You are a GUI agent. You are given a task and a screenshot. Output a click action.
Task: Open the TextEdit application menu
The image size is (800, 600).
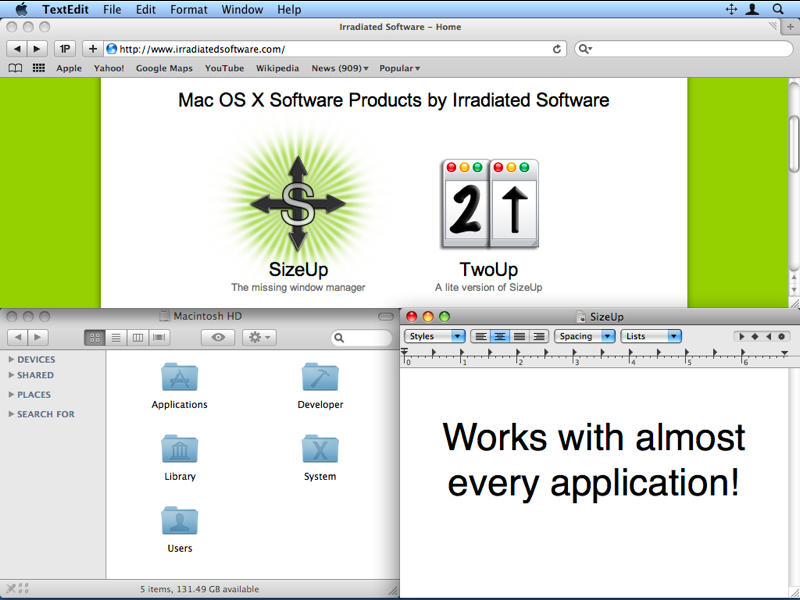point(65,9)
